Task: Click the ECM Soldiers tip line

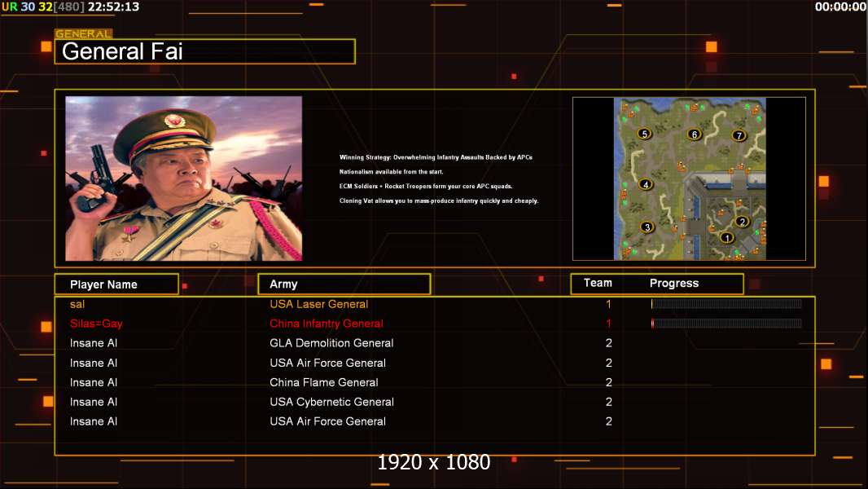Action: (426, 186)
